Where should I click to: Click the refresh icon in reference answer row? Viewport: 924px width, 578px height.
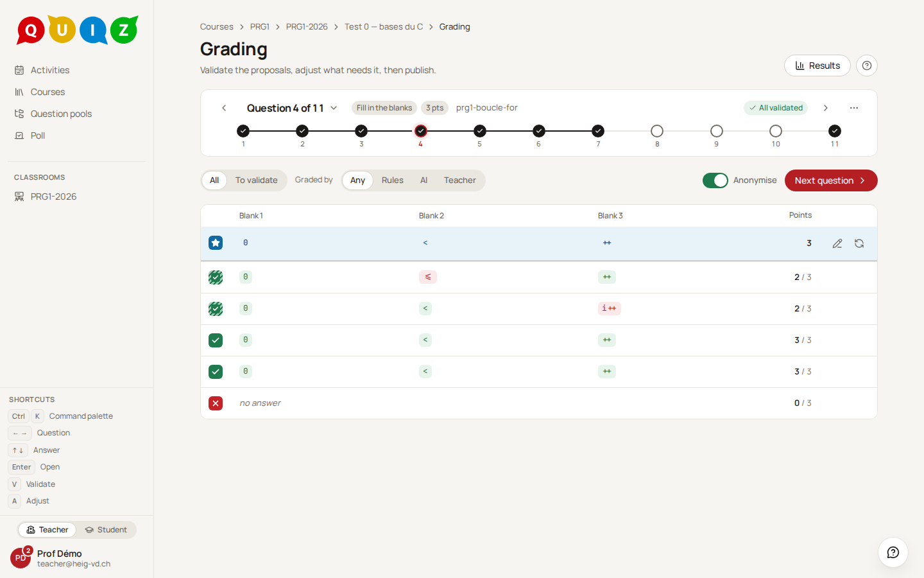tap(859, 243)
